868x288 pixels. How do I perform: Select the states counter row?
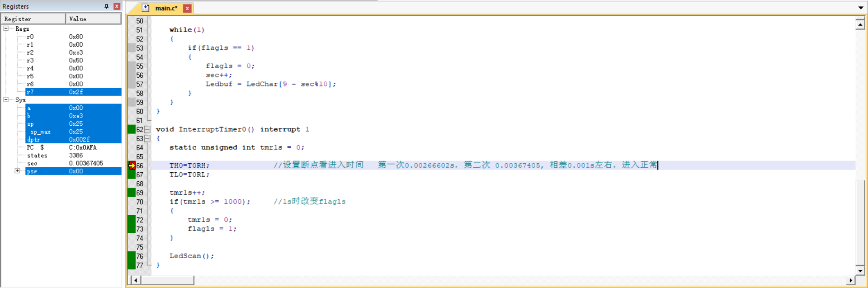[73, 155]
